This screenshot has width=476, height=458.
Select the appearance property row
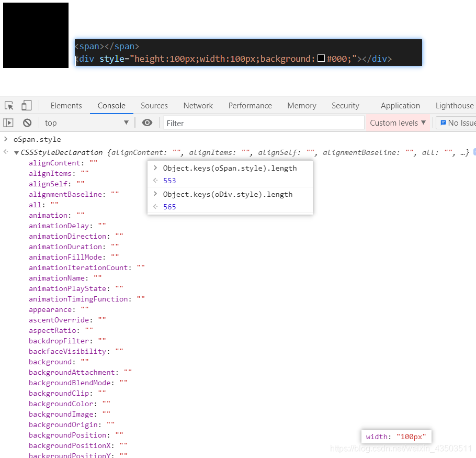point(59,310)
